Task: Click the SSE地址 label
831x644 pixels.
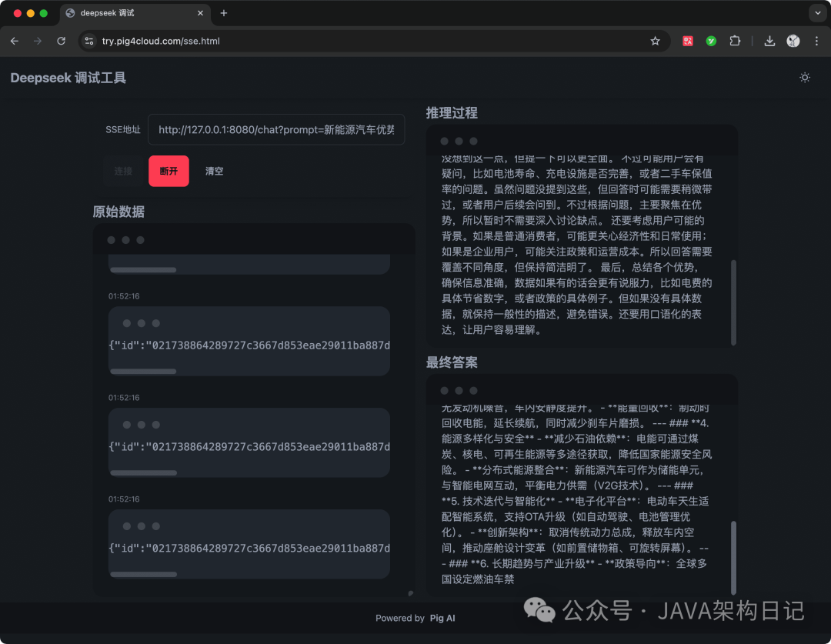Action: (x=123, y=129)
